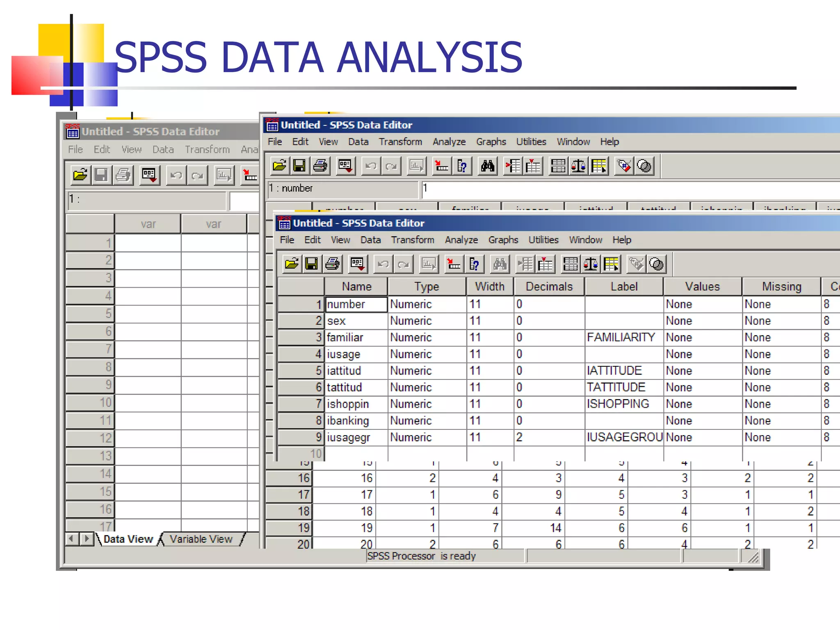The image size is (840, 630).
Task: Click Save icon in back empty window
Action: 101,176
